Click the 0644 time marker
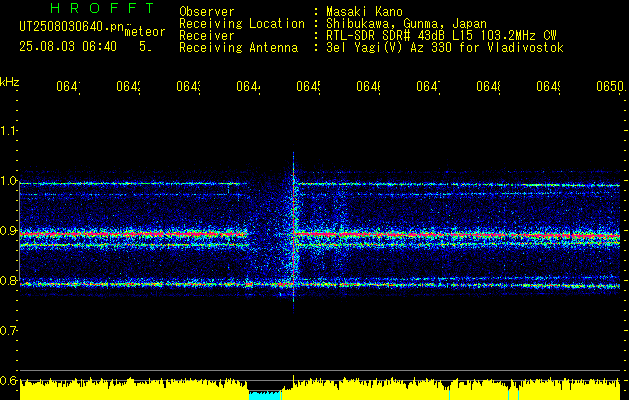629x400 pixels. [248, 87]
